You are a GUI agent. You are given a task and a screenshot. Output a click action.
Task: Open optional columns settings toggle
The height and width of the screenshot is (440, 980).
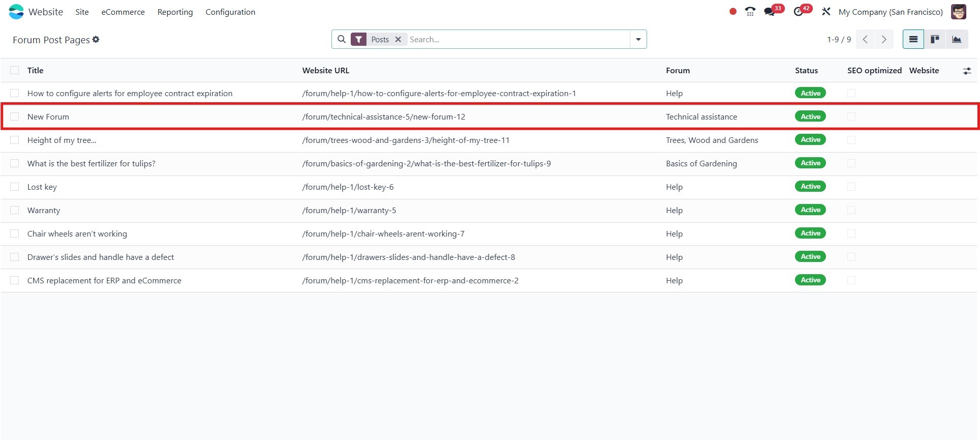click(x=967, y=71)
